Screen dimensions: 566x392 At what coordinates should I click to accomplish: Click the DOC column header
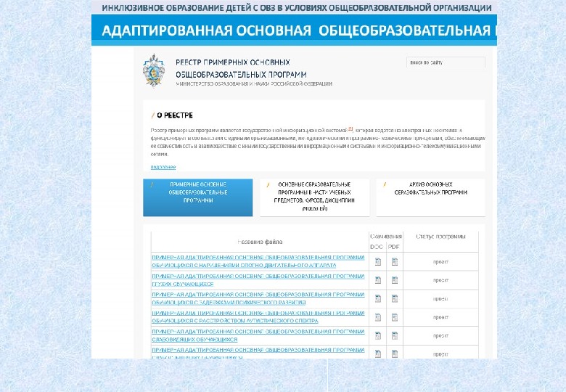point(377,248)
